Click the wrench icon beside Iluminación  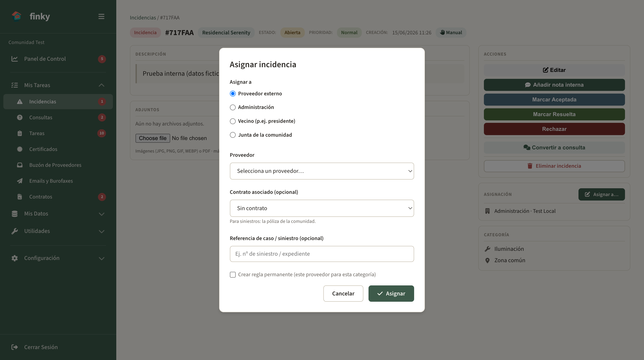pyautogui.click(x=487, y=249)
